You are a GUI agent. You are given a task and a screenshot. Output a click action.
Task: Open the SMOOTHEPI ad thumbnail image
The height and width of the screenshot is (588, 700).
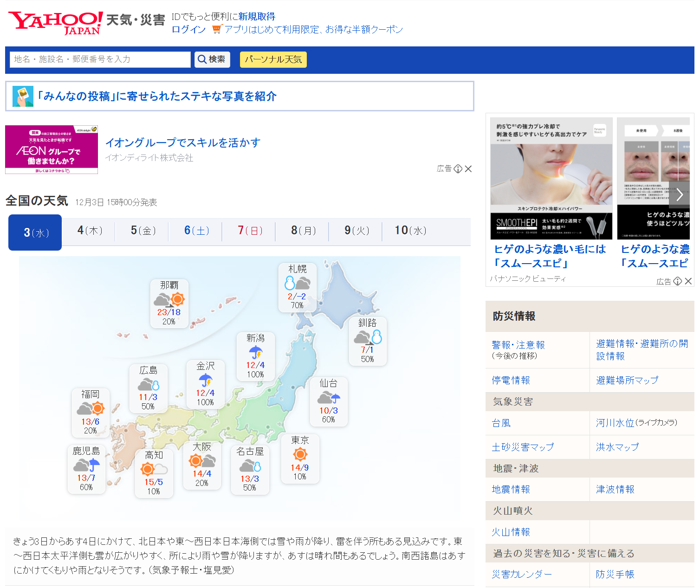point(551,178)
